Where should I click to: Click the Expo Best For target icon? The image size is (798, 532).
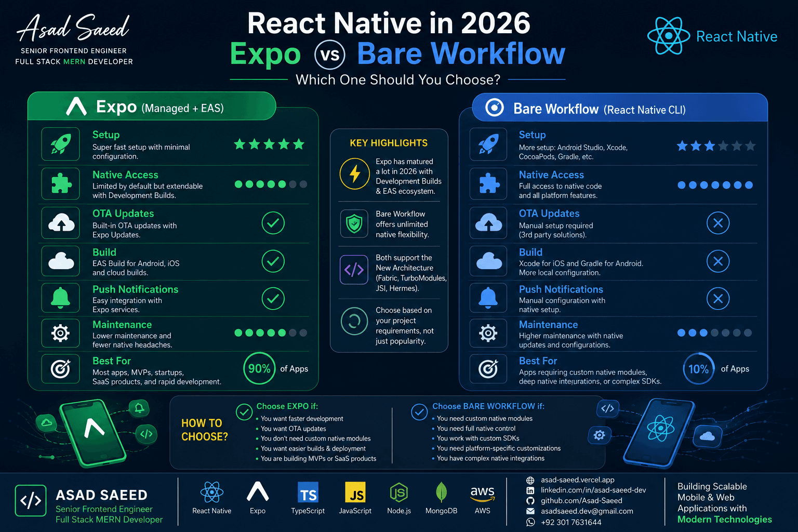(x=61, y=369)
